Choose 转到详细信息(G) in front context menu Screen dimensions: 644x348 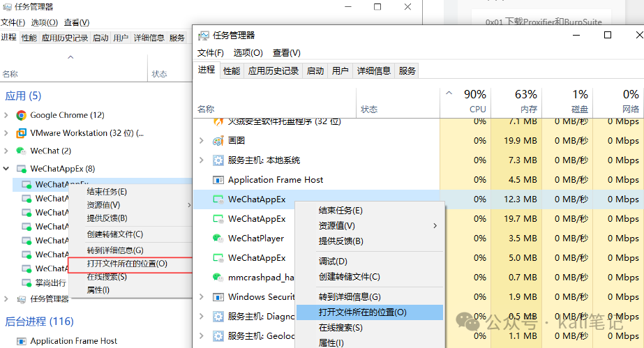[370, 296]
